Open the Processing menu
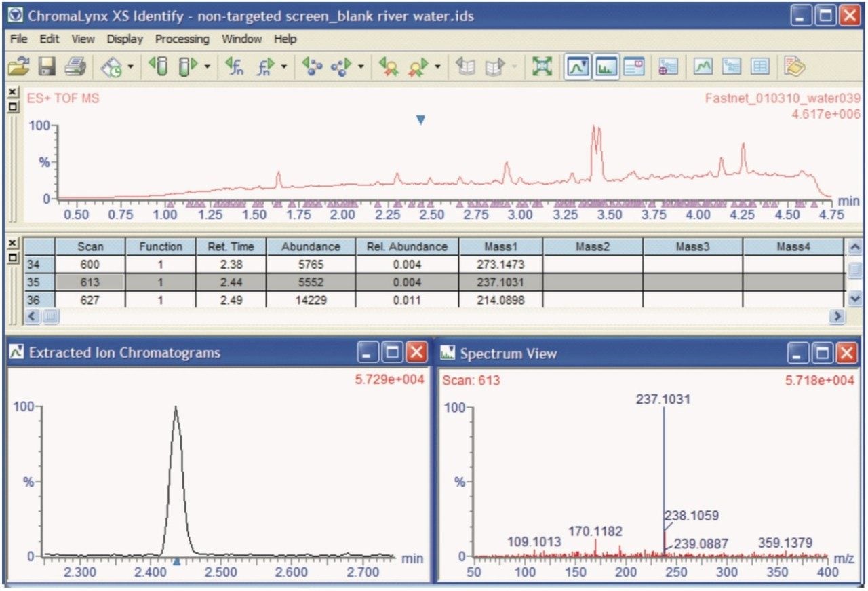 click(x=182, y=39)
